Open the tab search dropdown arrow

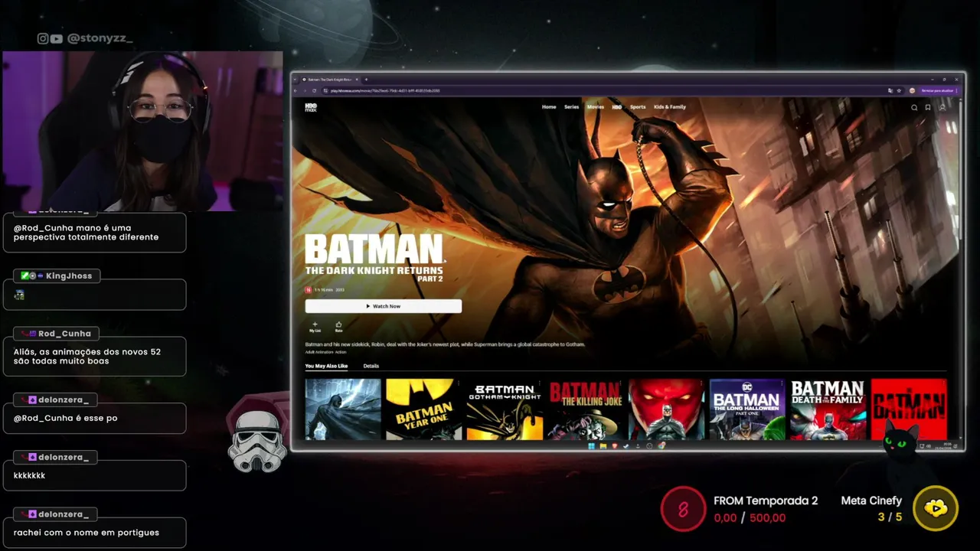pos(295,80)
